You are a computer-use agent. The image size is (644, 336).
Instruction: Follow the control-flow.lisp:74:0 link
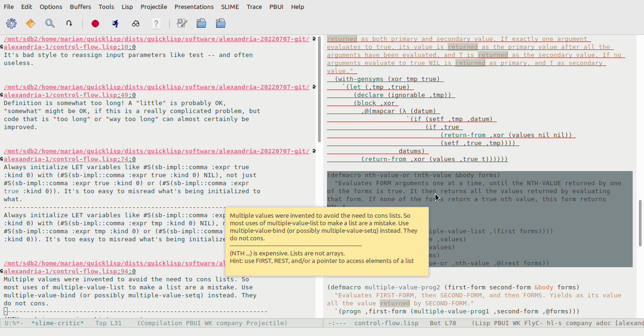coord(70,159)
